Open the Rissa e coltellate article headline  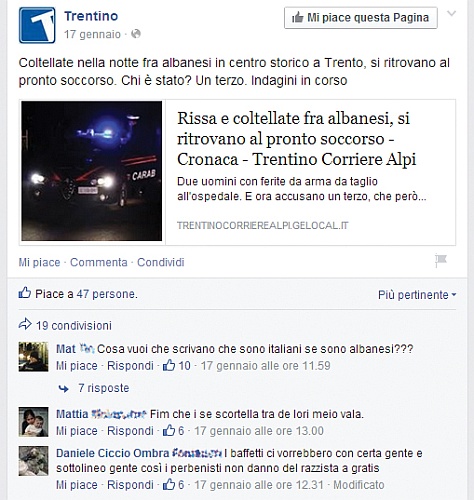[x=297, y=139]
